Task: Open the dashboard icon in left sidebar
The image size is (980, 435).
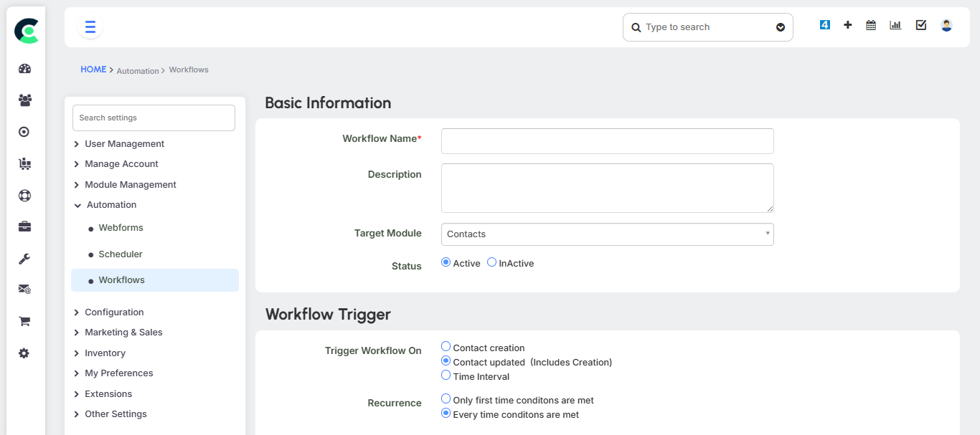Action: [x=25, y=69]
